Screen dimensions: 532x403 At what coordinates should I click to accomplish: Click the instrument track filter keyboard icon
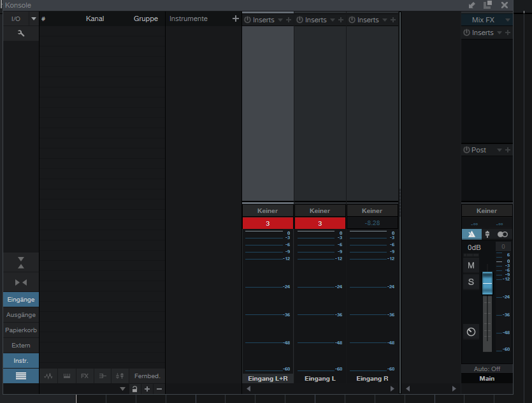tap(66, 376)
